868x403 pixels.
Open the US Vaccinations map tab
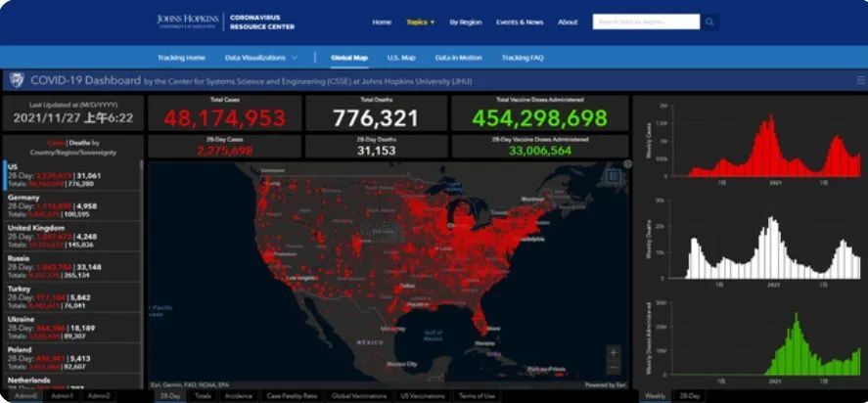coord(422,396)
